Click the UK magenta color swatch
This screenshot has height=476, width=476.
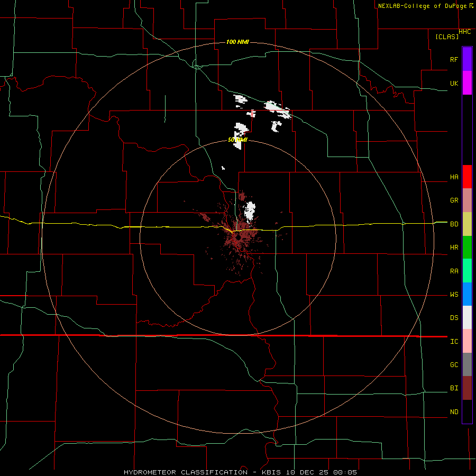point(467,83)
